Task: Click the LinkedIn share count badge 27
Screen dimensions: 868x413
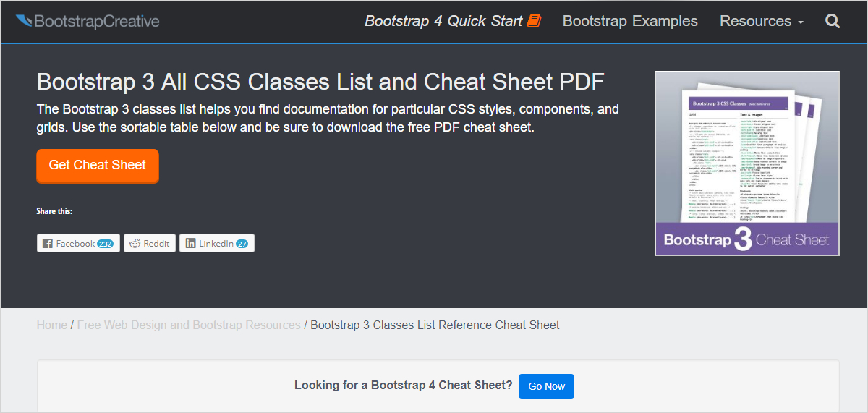Action: 242,244
